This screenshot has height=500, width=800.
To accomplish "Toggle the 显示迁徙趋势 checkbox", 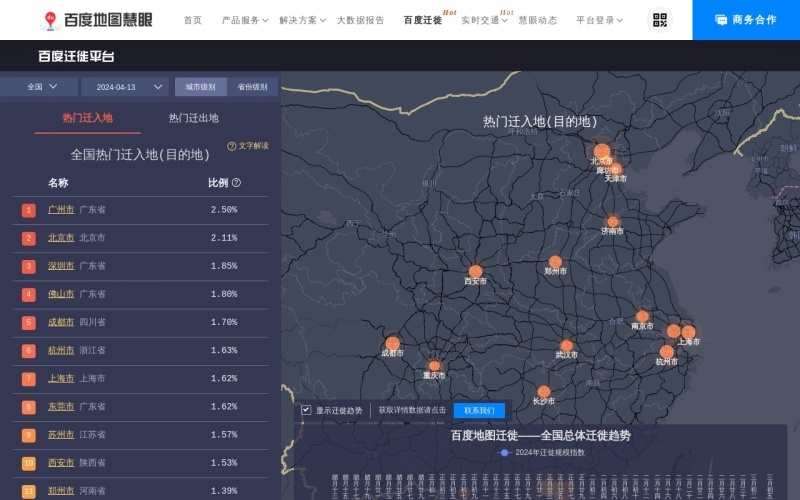I will pos(306,410).
